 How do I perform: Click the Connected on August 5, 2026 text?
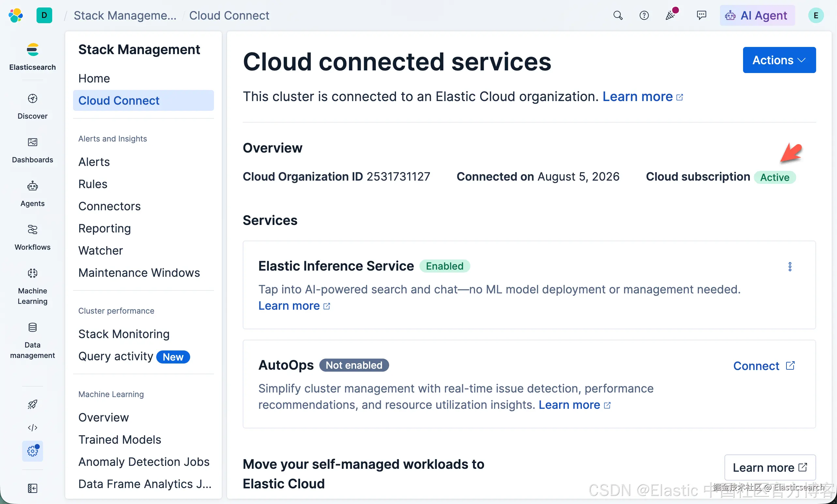(538, 176)
